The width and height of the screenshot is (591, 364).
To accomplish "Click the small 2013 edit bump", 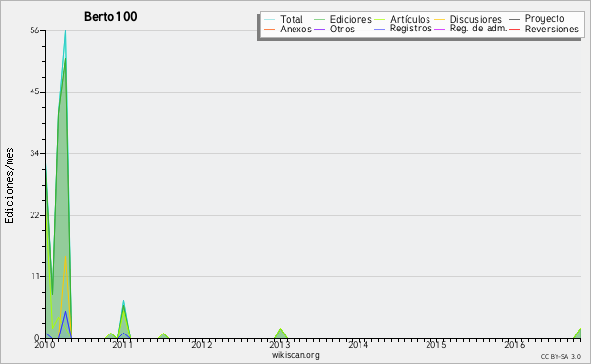I will tap(280, 334).
